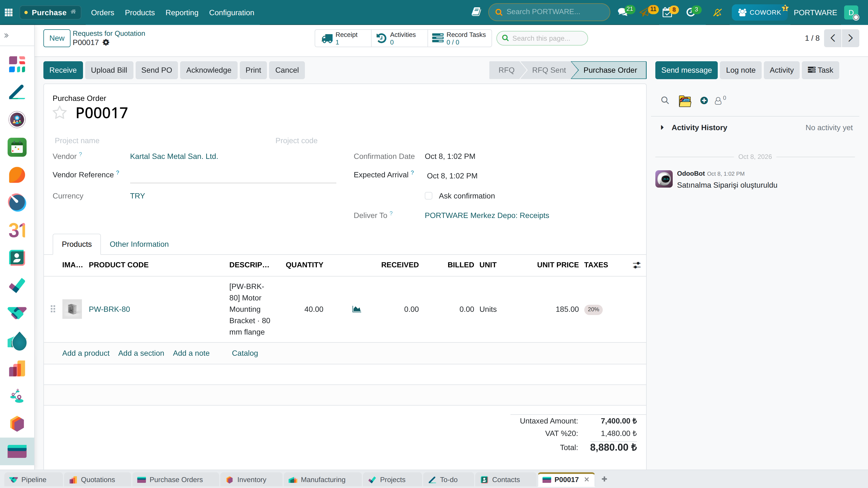Viewport: 868px width, 488px height.
Task: Open the Inventory hexagon app in sidebar
Action: tap(17, 424)
